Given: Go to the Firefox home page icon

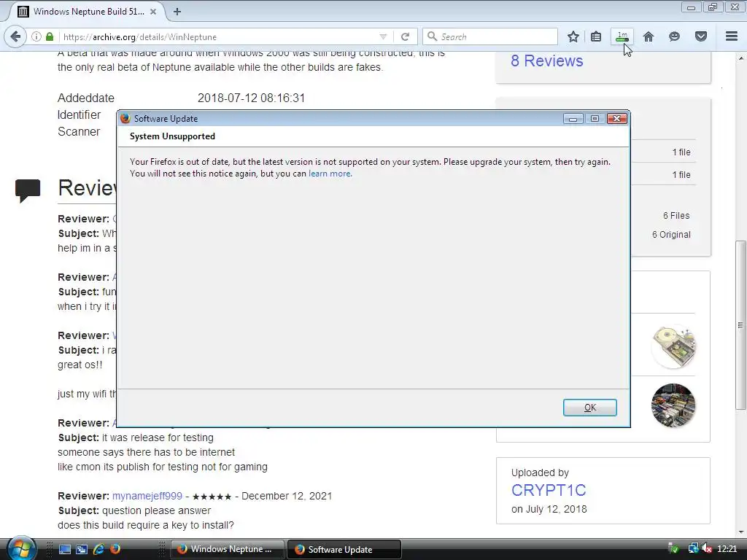Looking at the screenshot, I should pyautogui.click(x=649, y=36).
